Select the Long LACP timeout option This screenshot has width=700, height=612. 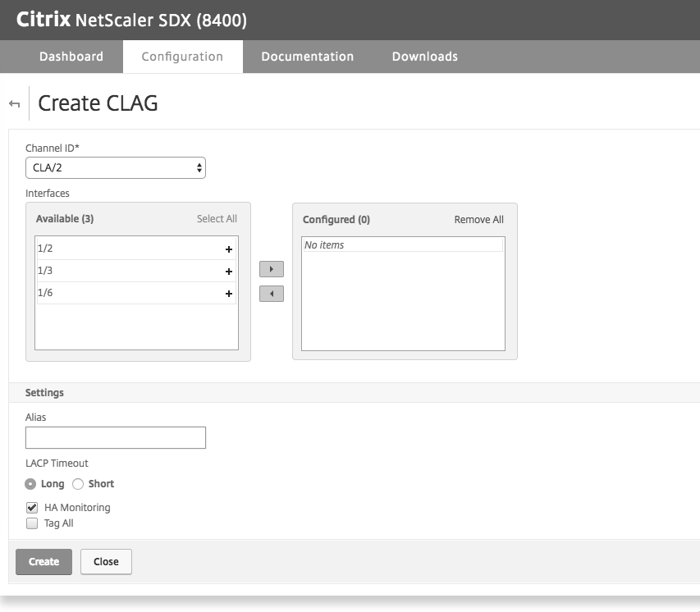tap(30, 484)
